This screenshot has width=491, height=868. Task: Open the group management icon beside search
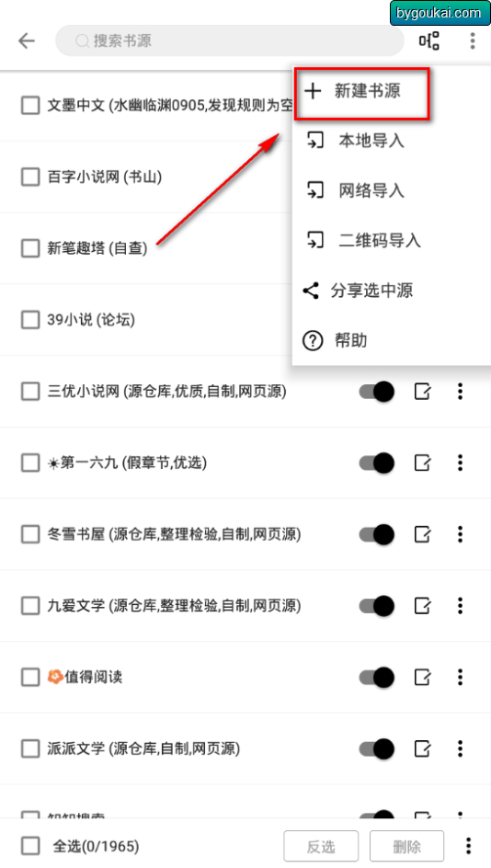(429, 40)
